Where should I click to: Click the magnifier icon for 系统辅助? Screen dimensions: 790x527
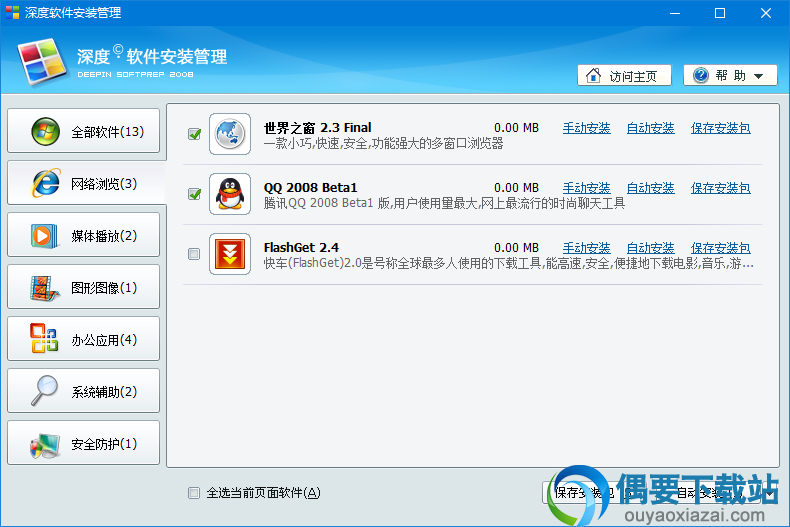(44, 390)
